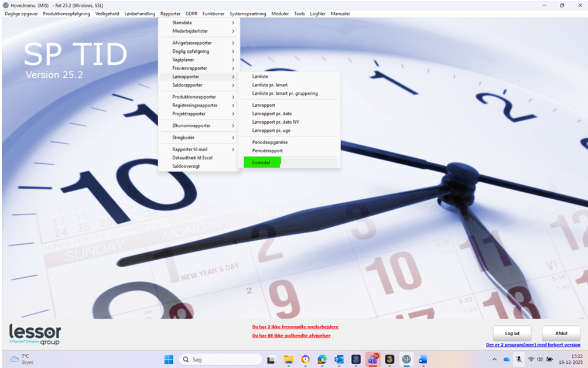Open Outlook from the taskbar

[339, 359]
